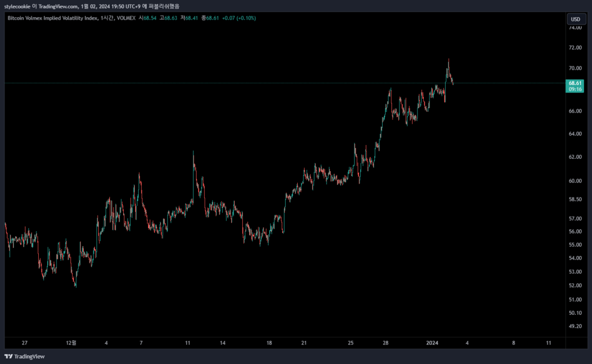Click the TradingView logo at bottom left
Screen dimensions: 592x364
pyautogui.click(x=24, y=356)
